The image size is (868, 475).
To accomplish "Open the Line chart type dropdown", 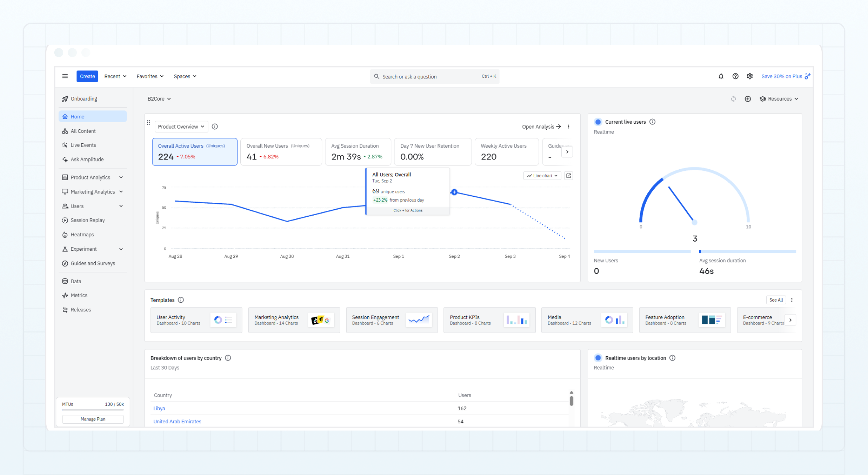I will pyautogui.click(x=542, y=176).
